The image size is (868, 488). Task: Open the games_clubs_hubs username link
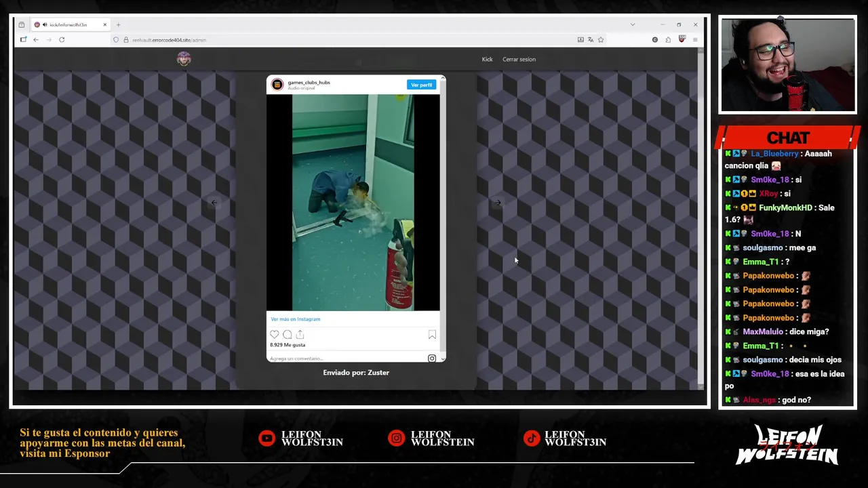309,82
